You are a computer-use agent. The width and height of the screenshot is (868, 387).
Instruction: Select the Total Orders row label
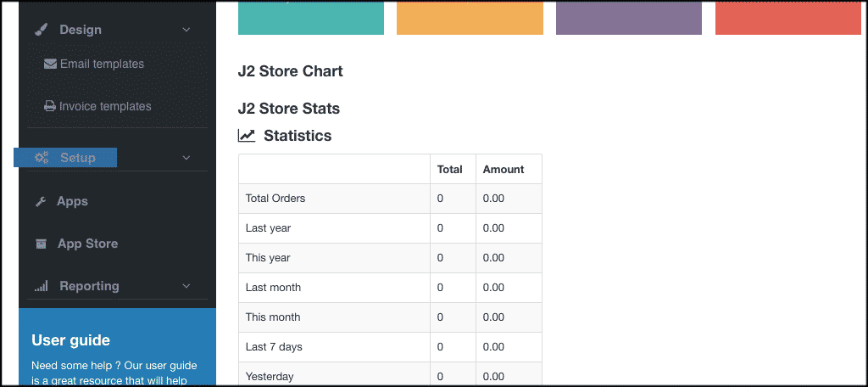click(275, 199)
